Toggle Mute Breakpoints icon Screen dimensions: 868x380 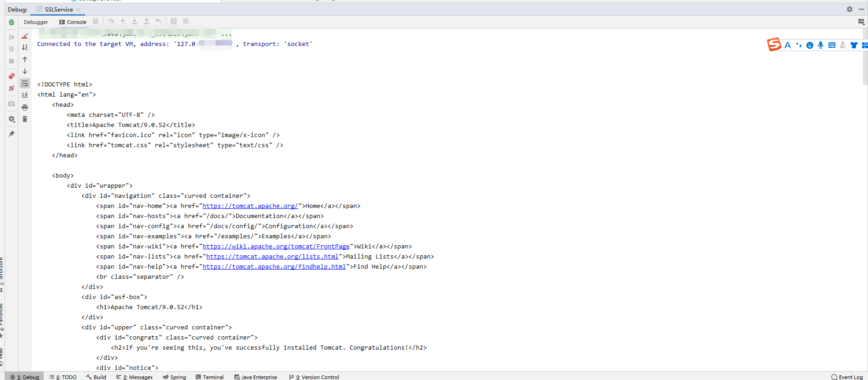coord(11,88)
